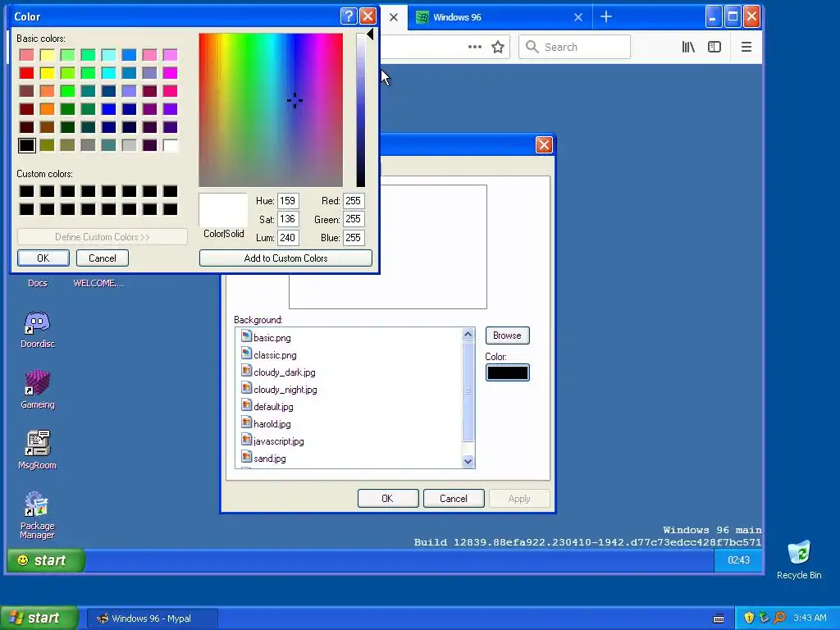Select javascript.jpg in the Background list
Screen dimensions: 840x630
click(279, 441)
